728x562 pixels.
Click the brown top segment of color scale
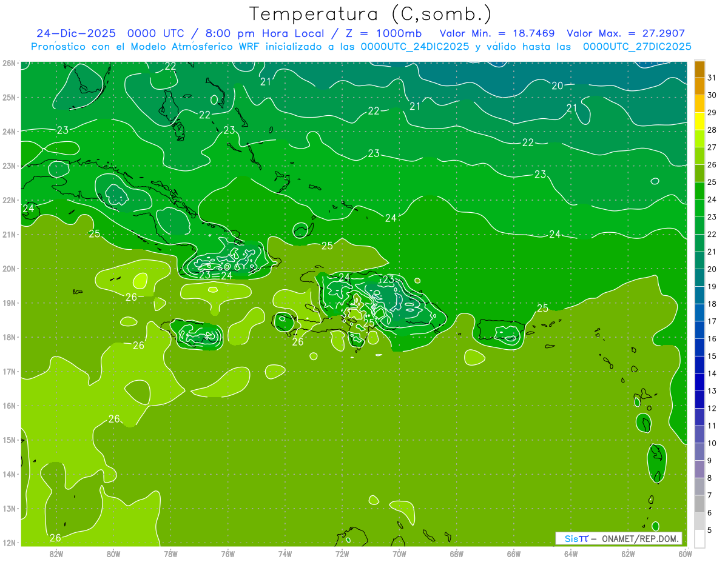(699, 69)
